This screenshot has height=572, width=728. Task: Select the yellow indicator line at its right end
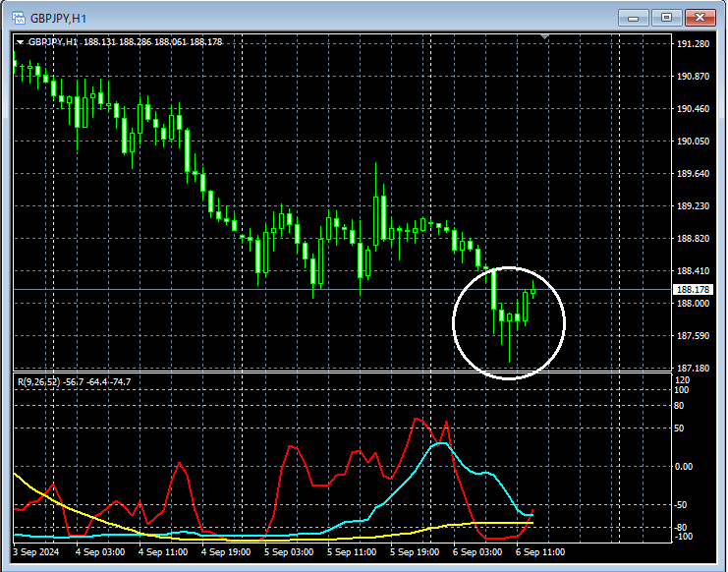pos(532,523)
